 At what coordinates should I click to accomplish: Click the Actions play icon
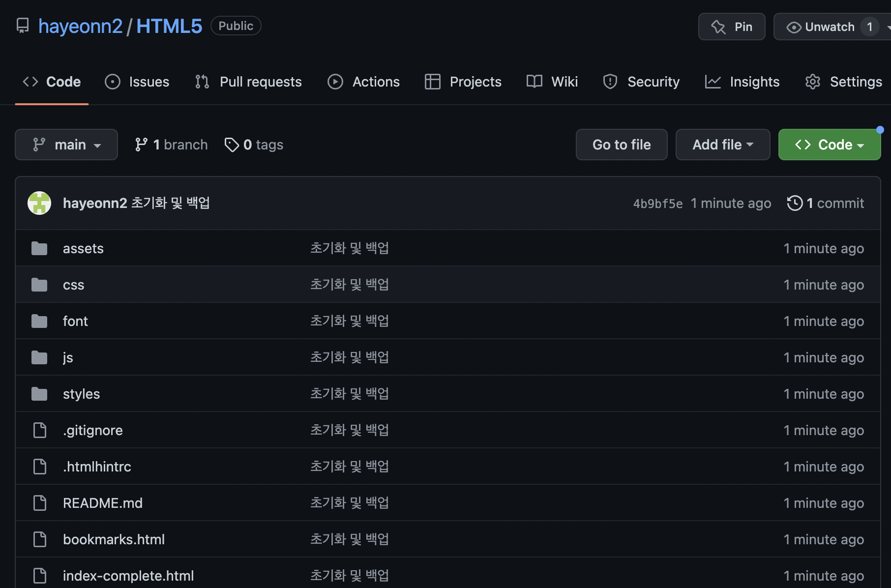[x=335, y=82]
